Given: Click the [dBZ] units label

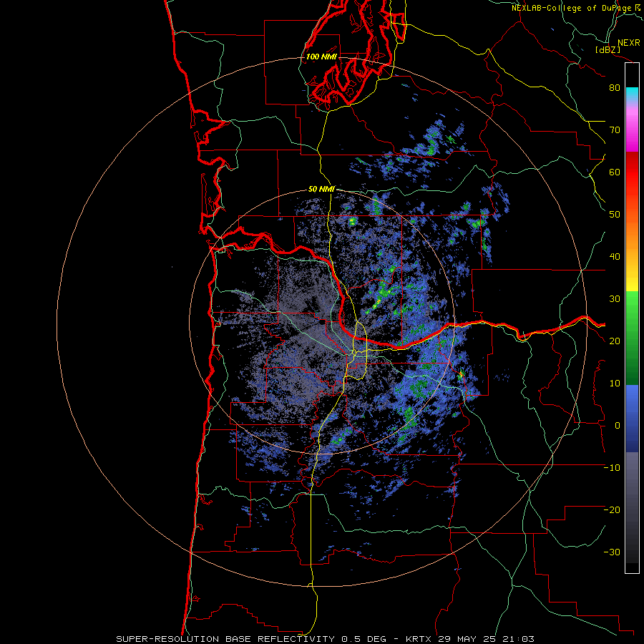Looking at the screenshot, I should (608, 50).
